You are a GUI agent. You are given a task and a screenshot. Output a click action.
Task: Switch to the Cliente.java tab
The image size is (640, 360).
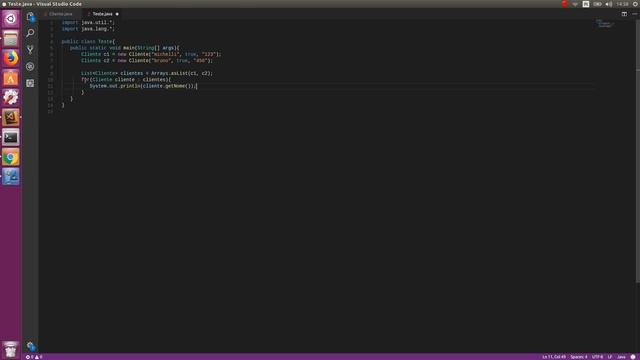click(60, 14)
